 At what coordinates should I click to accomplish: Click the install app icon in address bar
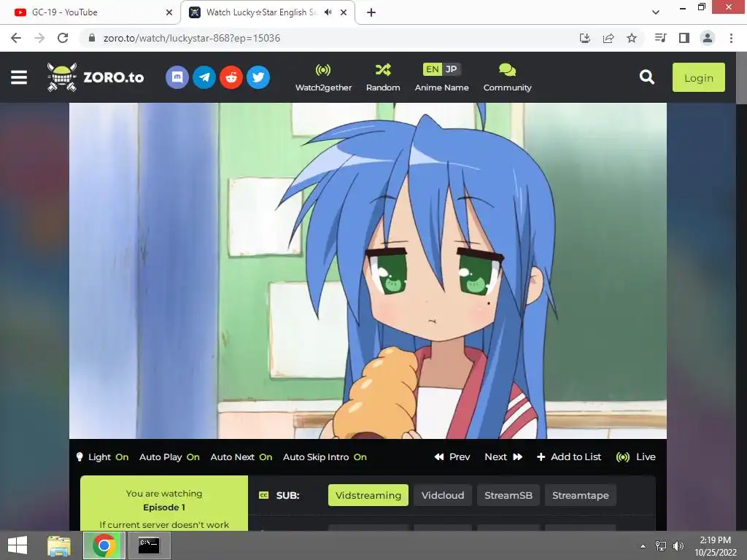(x=585, y=38)
